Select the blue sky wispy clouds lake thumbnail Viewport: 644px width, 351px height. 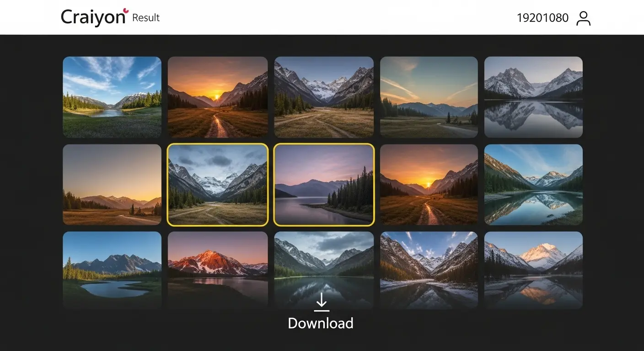click(x=112, y=97)
